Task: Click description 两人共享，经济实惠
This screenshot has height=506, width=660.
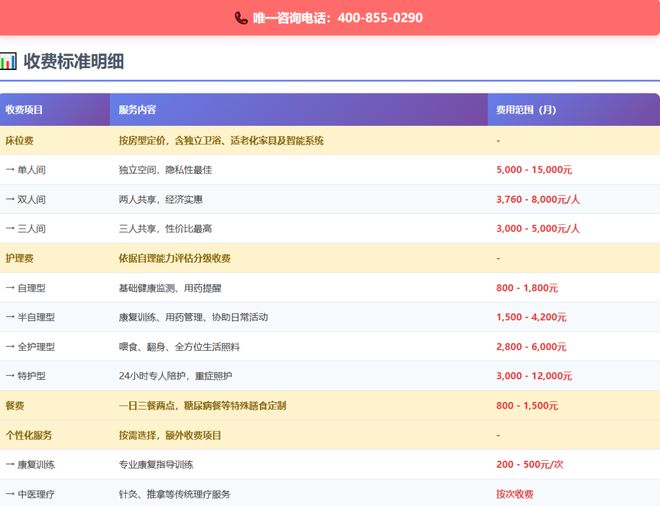Action: 161,200
